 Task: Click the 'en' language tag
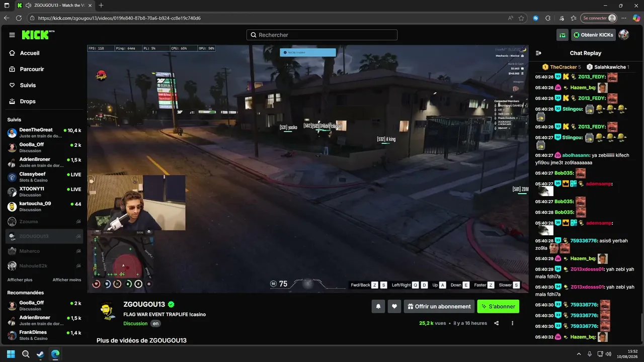pos(156,324)
